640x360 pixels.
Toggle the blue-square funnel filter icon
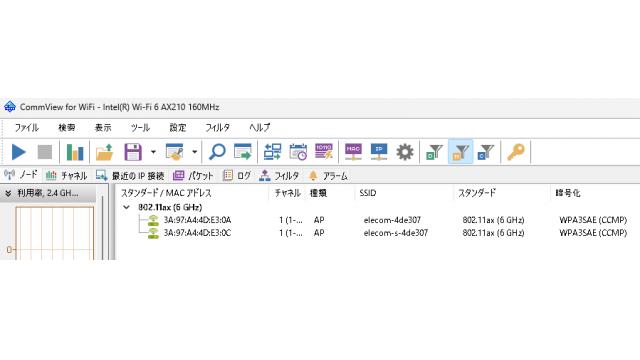(x=486, y=152)
